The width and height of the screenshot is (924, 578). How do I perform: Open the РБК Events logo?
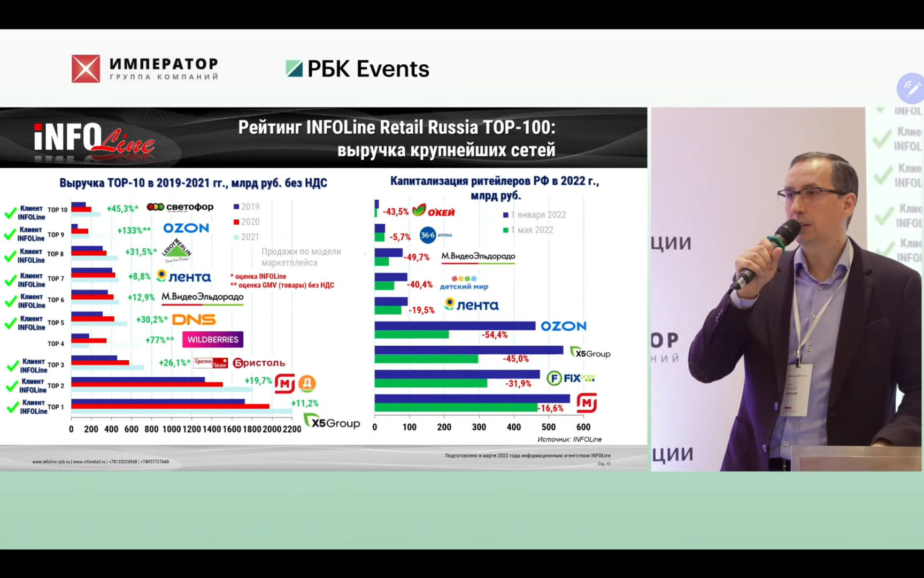[x=357, y=69]
